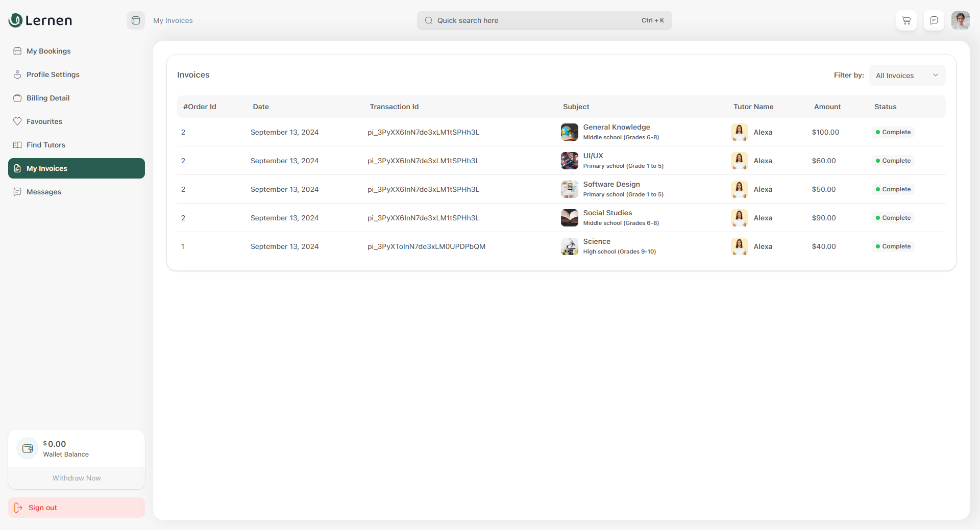Click the sidebar collapse icon
The width and height of the screenshot is (980, 530).
(135, 20)
